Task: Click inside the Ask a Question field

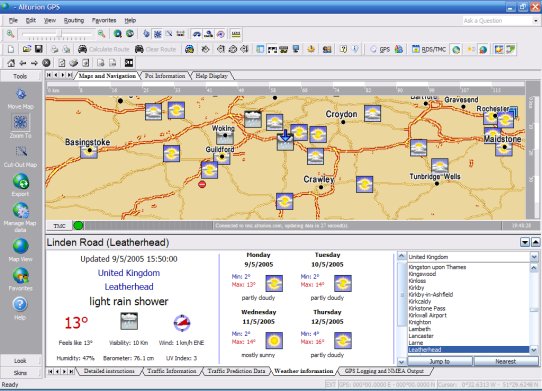Action: click(x=497, y=21)
